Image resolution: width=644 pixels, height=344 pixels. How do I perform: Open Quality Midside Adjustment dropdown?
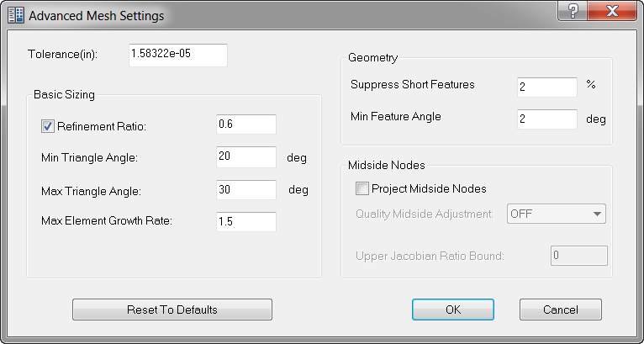(557, 214)
